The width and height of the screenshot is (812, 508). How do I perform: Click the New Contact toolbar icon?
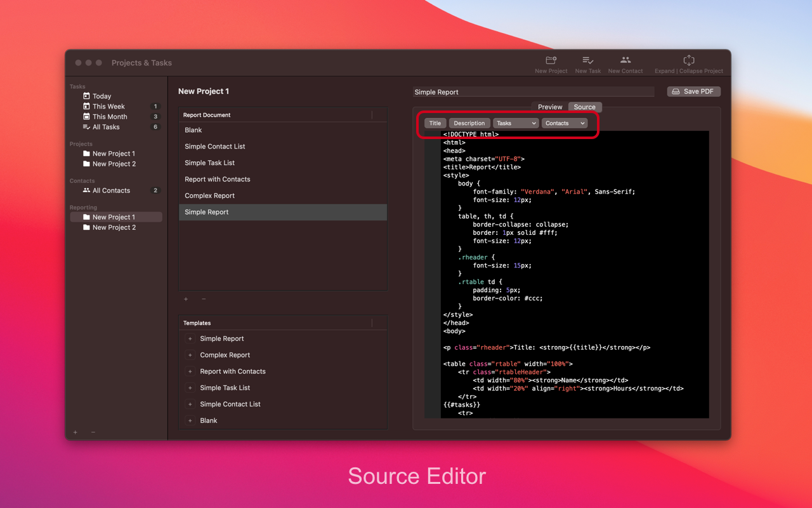625,61
